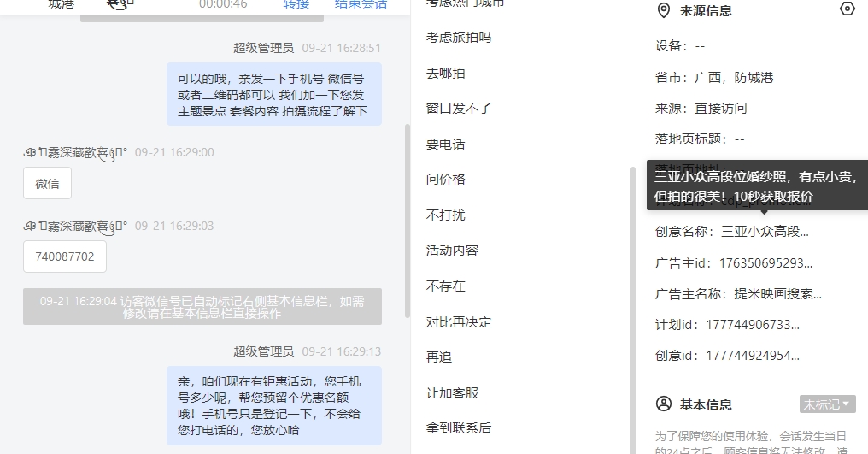The image size is (868, 454).
Task: Click the location pin icon next to 来源信息
Action: [x=663, y=10]
